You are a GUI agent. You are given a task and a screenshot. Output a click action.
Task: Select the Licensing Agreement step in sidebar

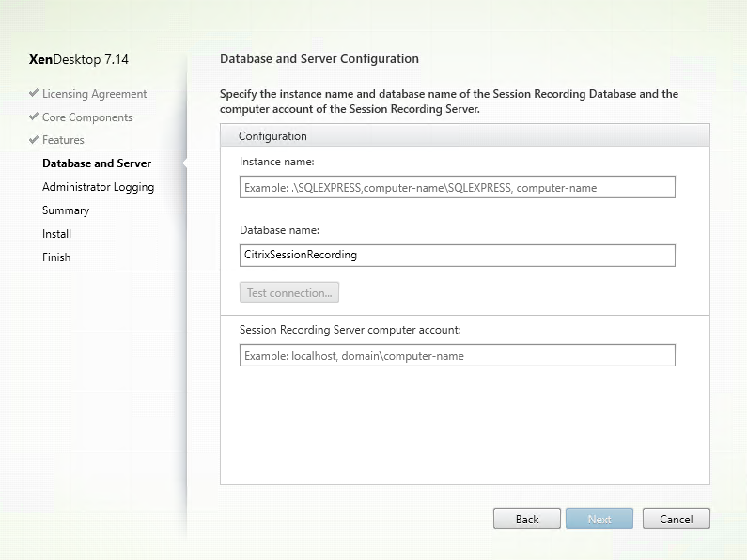[94, 94]
